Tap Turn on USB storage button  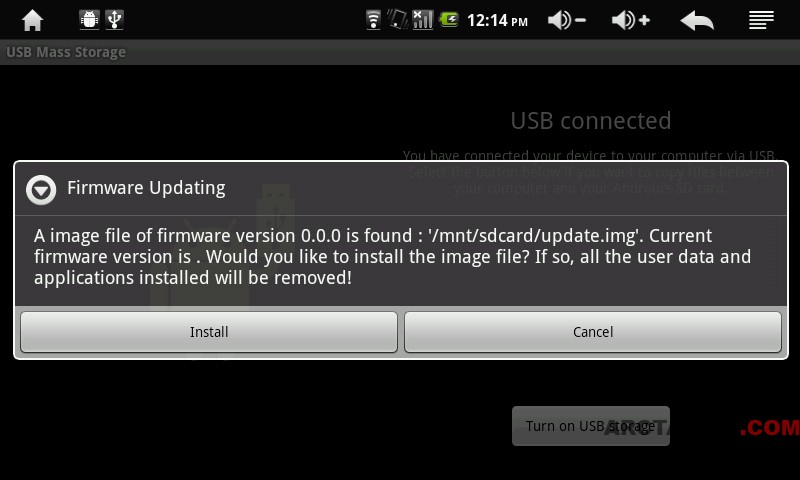(x=591, y=426)
